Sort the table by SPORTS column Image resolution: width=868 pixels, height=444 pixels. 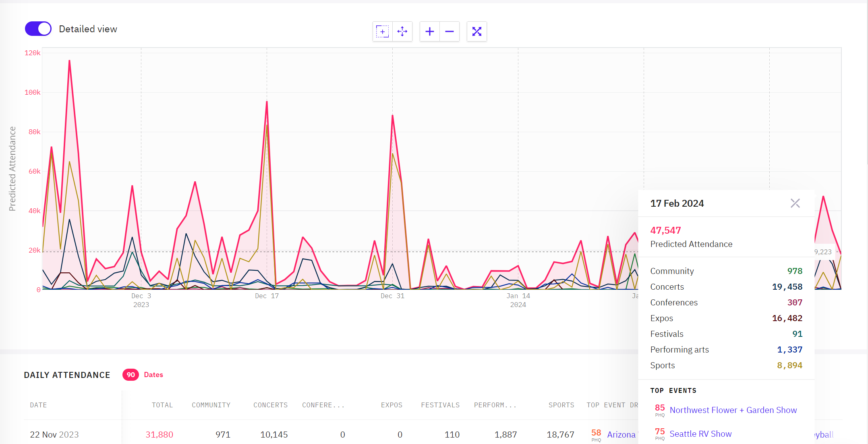click(x=561, y=405)
